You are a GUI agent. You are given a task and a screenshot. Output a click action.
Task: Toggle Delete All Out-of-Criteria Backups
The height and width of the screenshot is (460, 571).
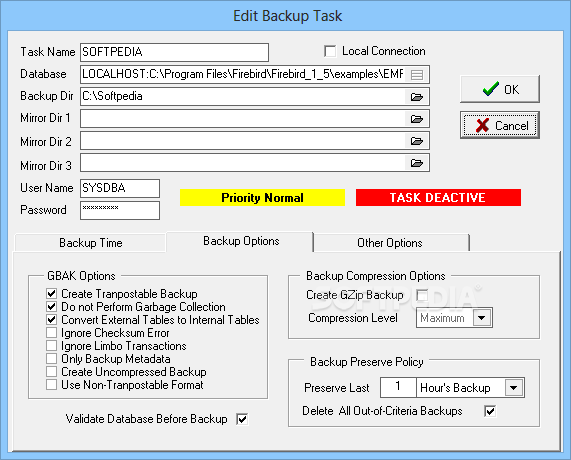(490, 411)
